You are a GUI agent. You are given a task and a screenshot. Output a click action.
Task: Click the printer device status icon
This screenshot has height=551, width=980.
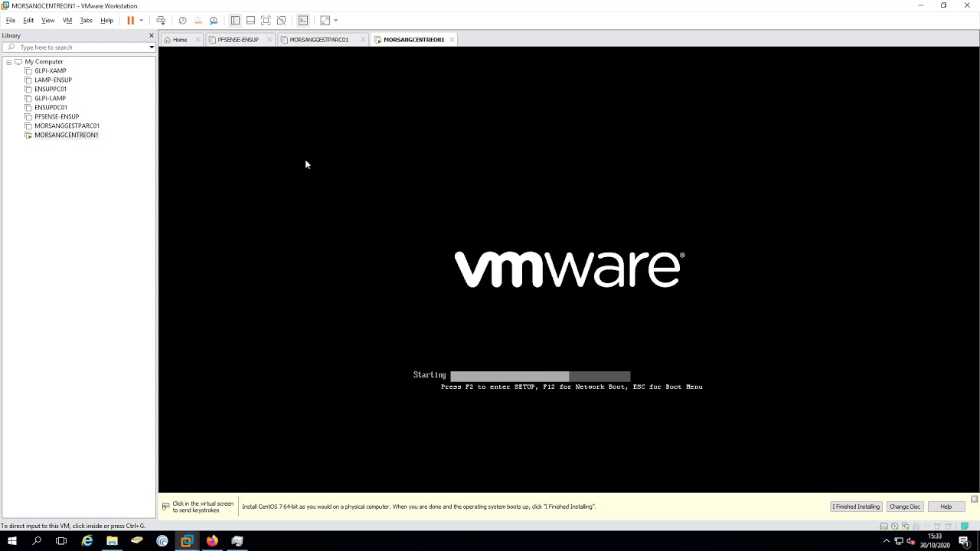click(916, 527)
